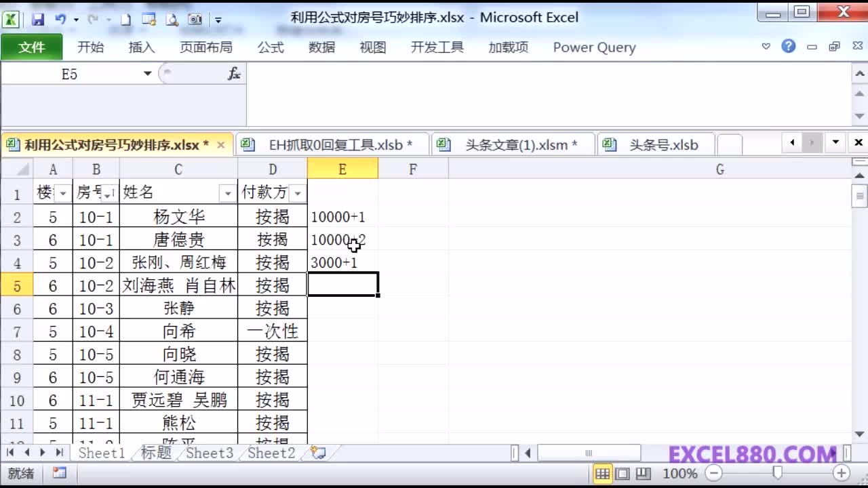This screenshot has width=868, height=488.
Task: Click the Redo icon
Action: [x=94, y=19]
